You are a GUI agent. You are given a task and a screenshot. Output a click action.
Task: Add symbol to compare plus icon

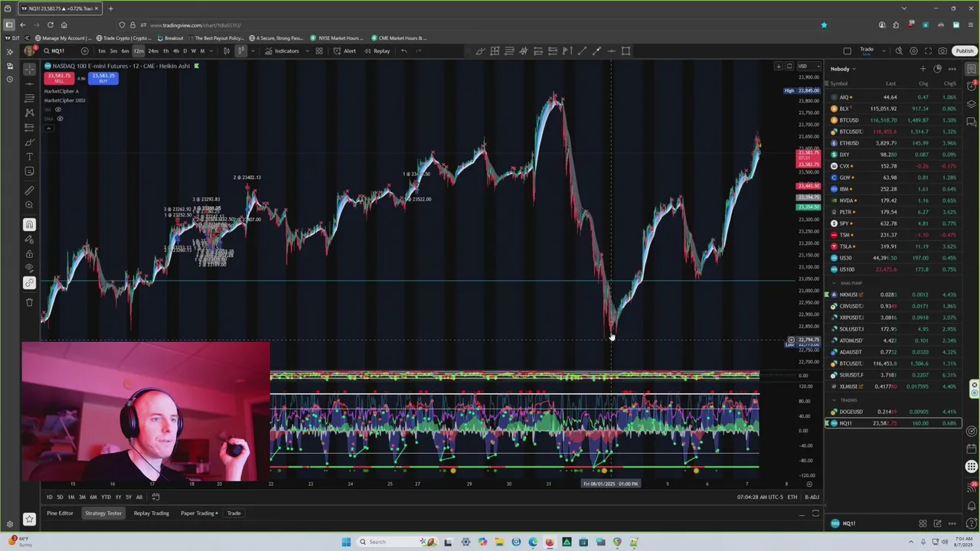coord(84,51)
